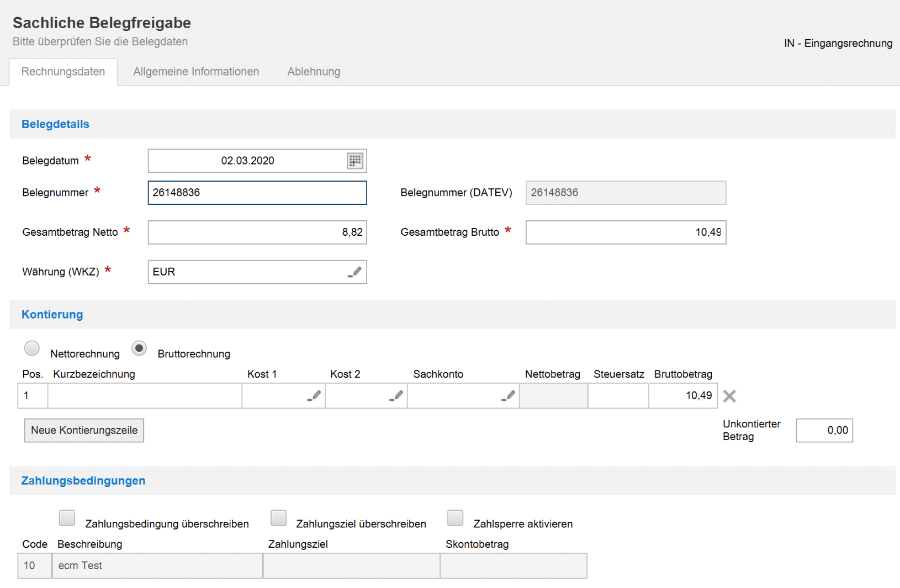Delete Kontierung line 1 with the X icon
The width and height of the screenshot is (900, 588).
pos(729,396)
